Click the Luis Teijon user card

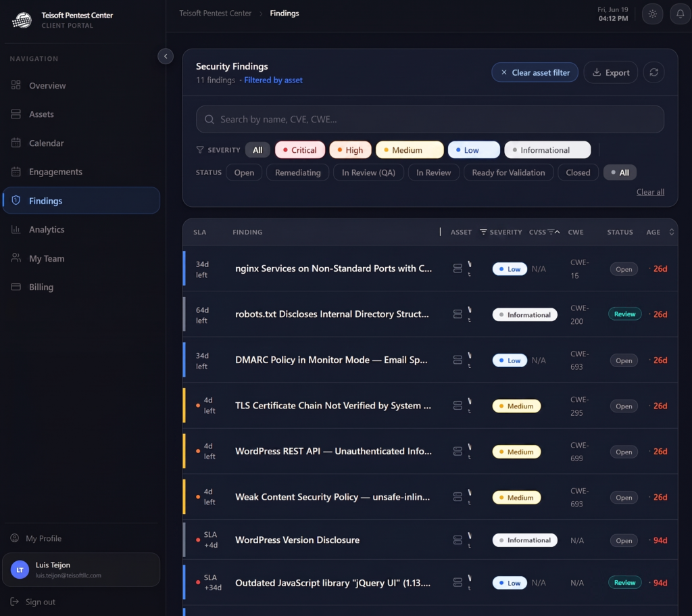click(81, 569)
